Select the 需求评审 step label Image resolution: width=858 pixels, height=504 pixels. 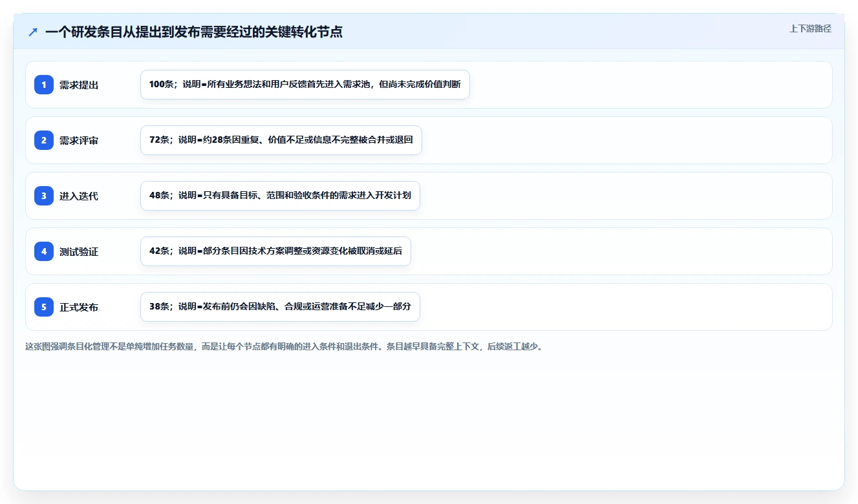coord(79,140)
